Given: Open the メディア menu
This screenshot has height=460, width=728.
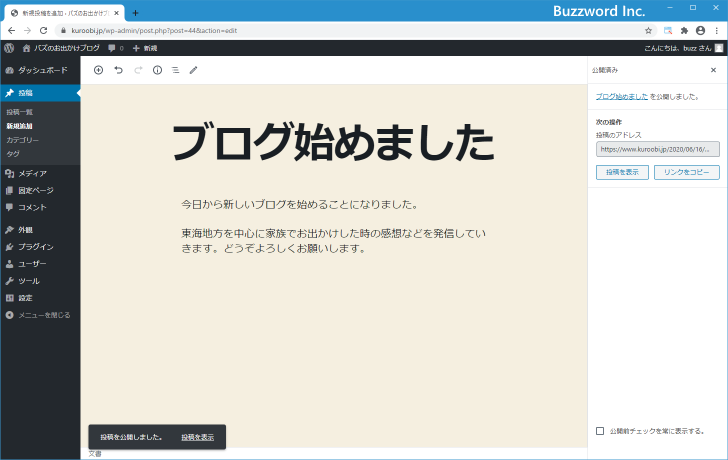Looking at the screenshot, I should [x=40, y=174].
